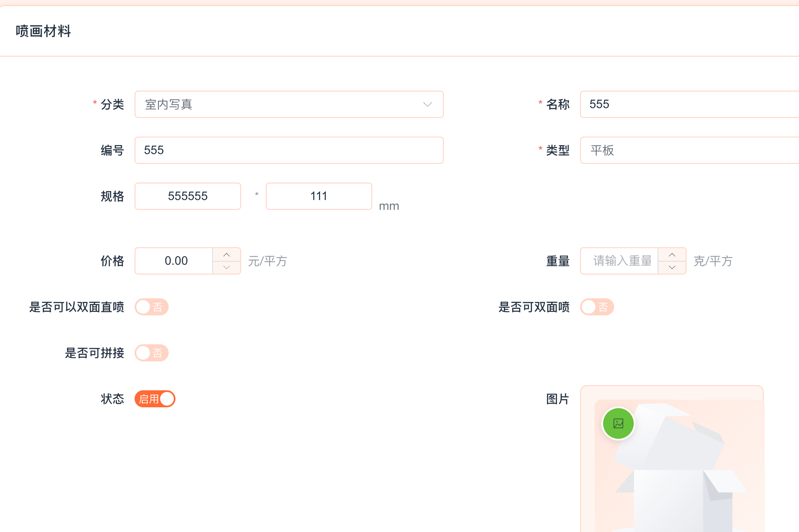This screenshot has width=799, height=532.
Task: Click the green image upload icon
Action: click(x=618, y=423)
